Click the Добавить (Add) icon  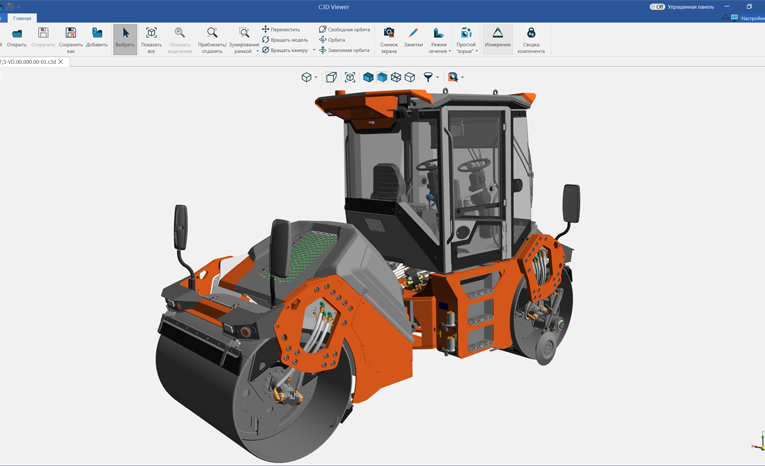click(97, 33)
